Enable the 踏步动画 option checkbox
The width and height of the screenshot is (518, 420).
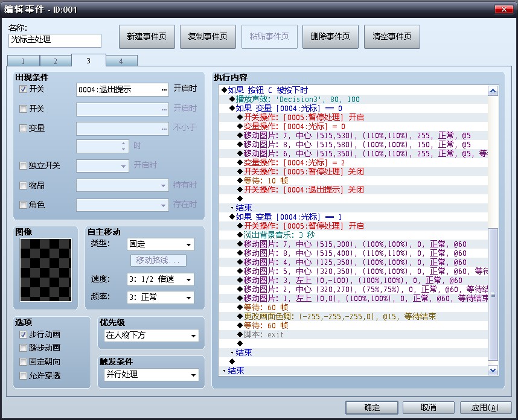click(23, 348)
